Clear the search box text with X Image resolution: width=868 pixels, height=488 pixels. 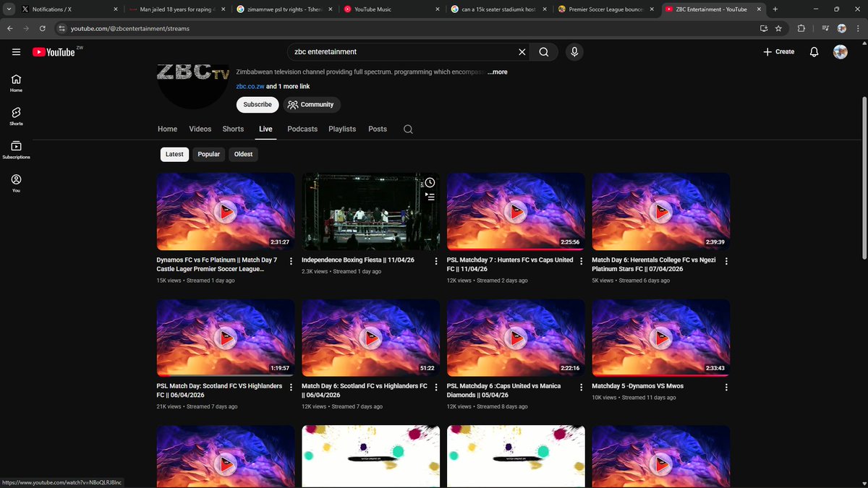tap(522, 52)
